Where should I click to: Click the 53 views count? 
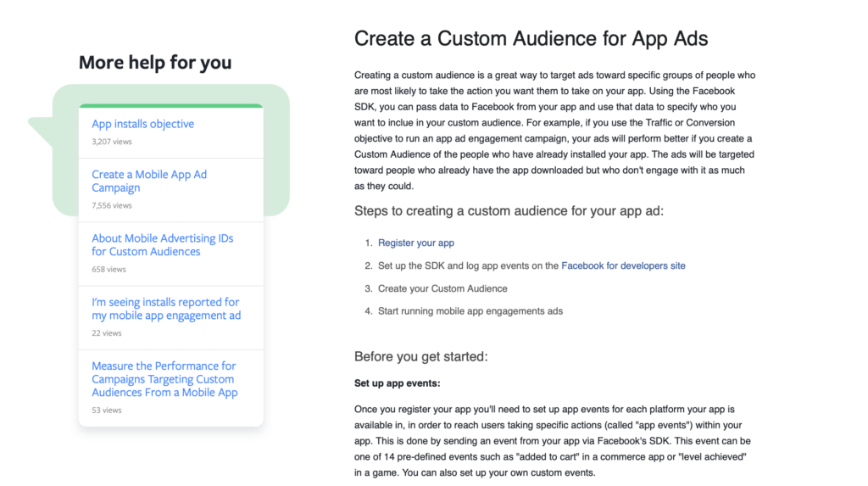click(107, 411)
